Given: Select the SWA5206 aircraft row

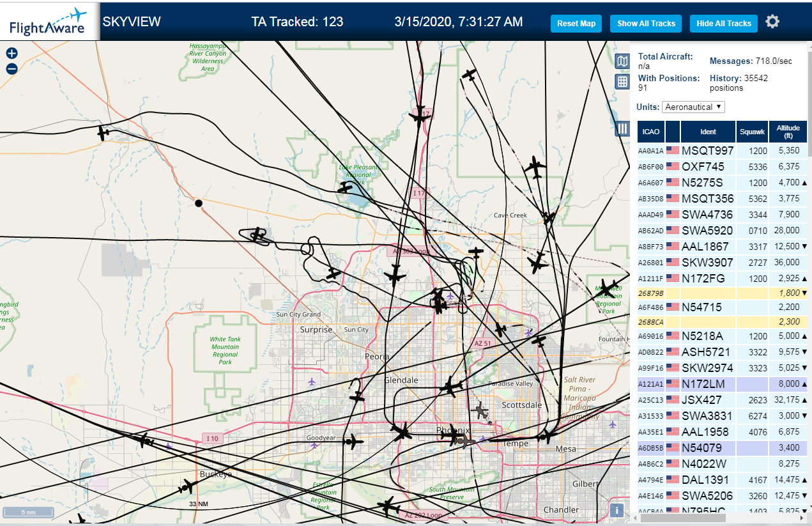Looking at the screenshot, I should [722, 495].
